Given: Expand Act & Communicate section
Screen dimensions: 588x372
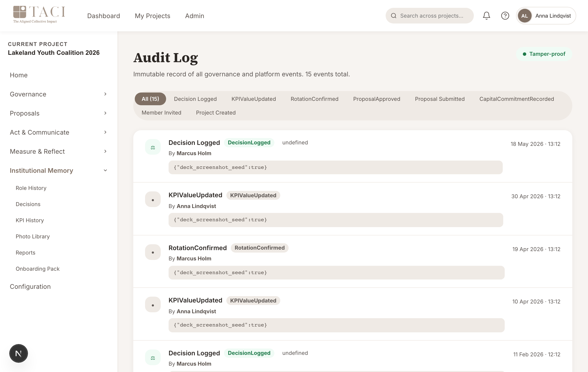Looking at the screenshot, I should 59,132.
